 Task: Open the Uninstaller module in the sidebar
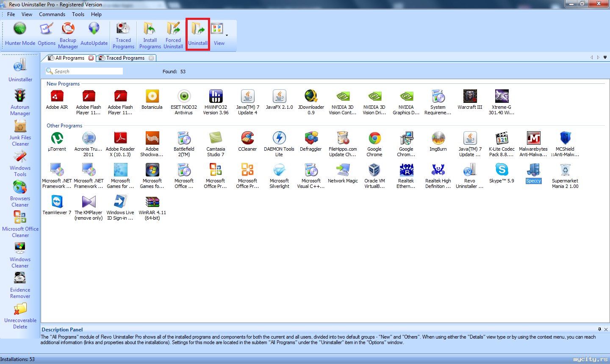[x=20, y=70]
